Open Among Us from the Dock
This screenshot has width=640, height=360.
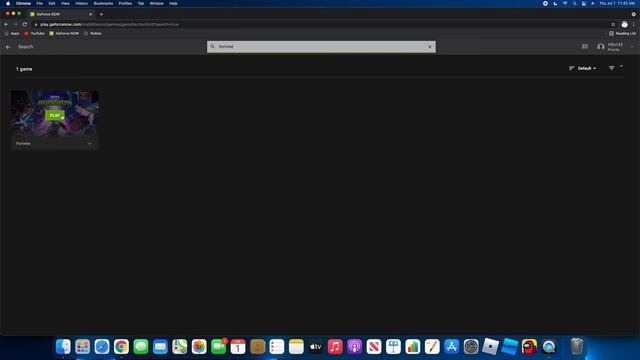tap(529, 347)
